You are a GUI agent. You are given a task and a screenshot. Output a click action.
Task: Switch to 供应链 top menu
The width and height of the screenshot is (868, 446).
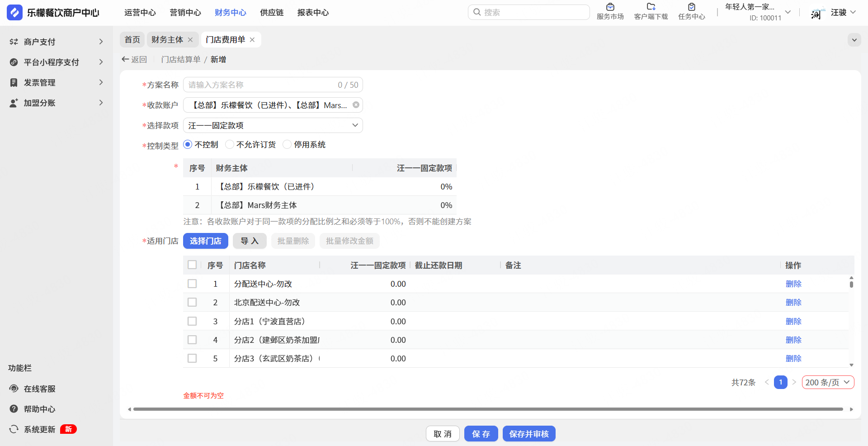pyautogui.click(x=272, y=13)
